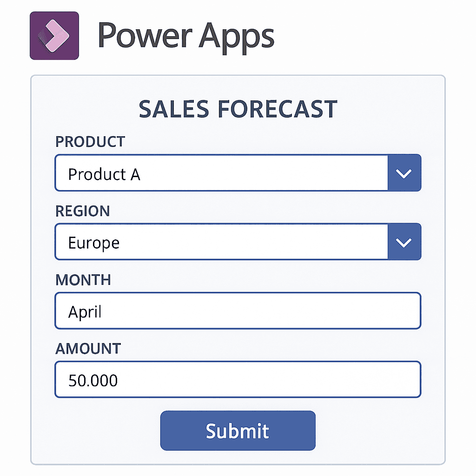Click the word "FORECAST" in the form heading
Viewport: 476px width, 476px height.
point(277,109)
